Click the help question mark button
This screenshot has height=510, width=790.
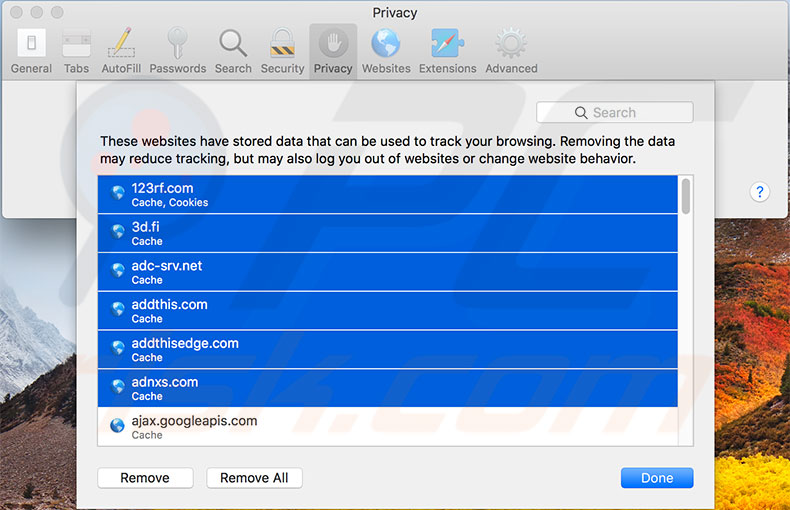coord(759,192)
